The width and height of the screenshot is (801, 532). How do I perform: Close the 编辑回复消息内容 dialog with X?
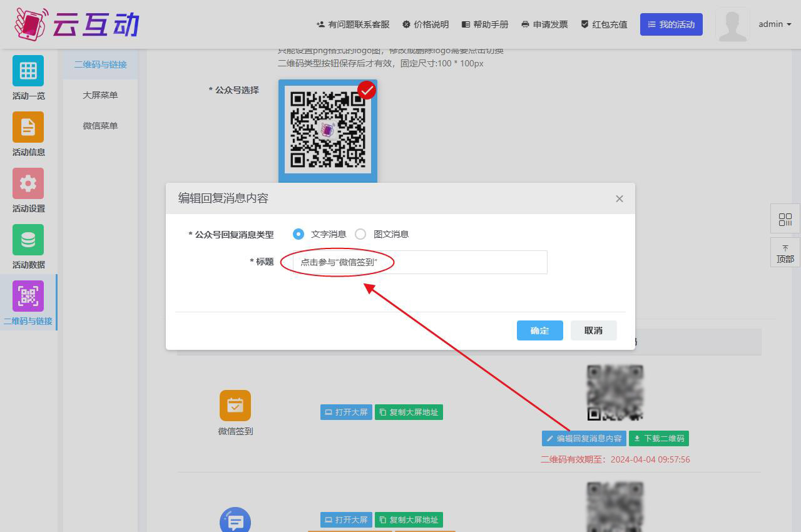(x=620, y=198)
